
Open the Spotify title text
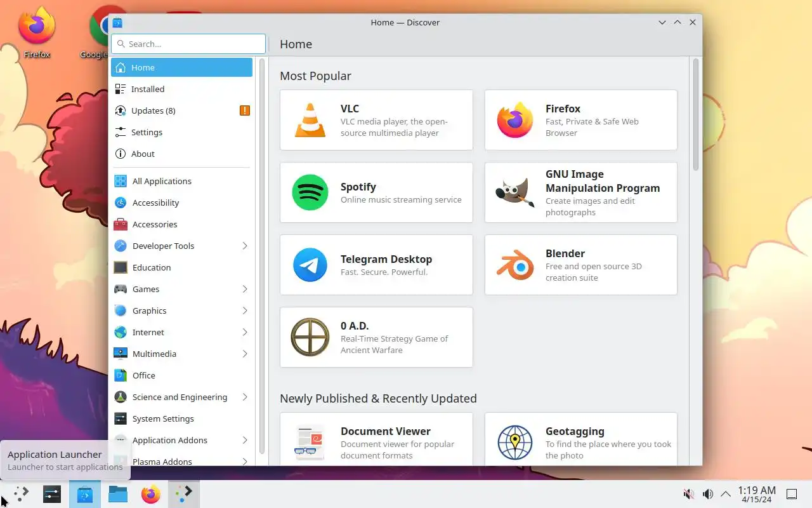(x=358, y=187)
